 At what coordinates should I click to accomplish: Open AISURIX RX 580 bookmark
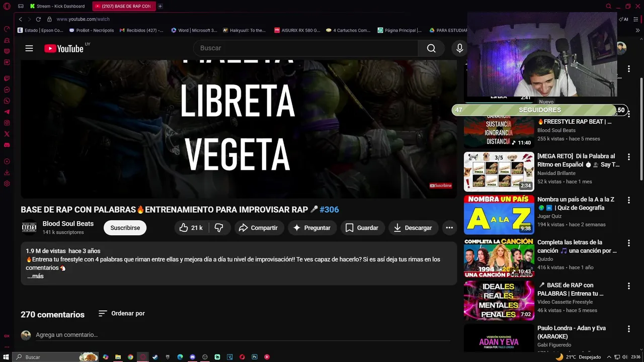point(297,30)
